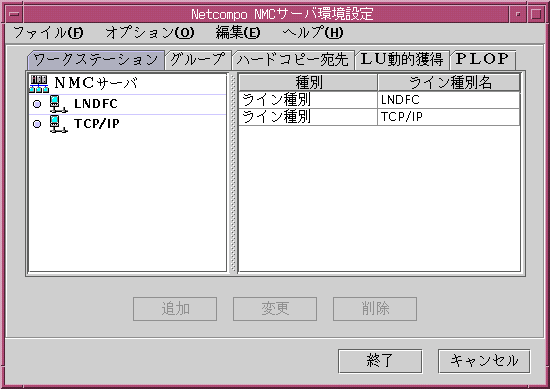Click the TCP/IP workstation icon

click(58, 124)
